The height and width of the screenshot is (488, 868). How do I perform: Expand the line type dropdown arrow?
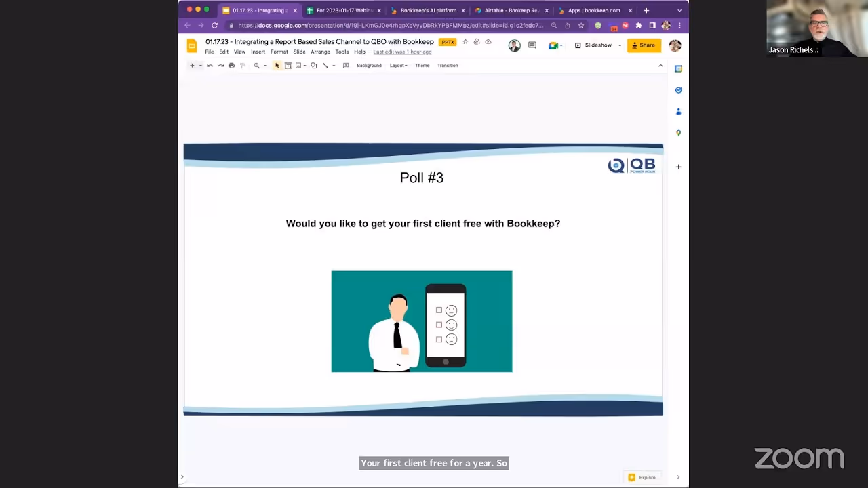[x=334, y=66]
